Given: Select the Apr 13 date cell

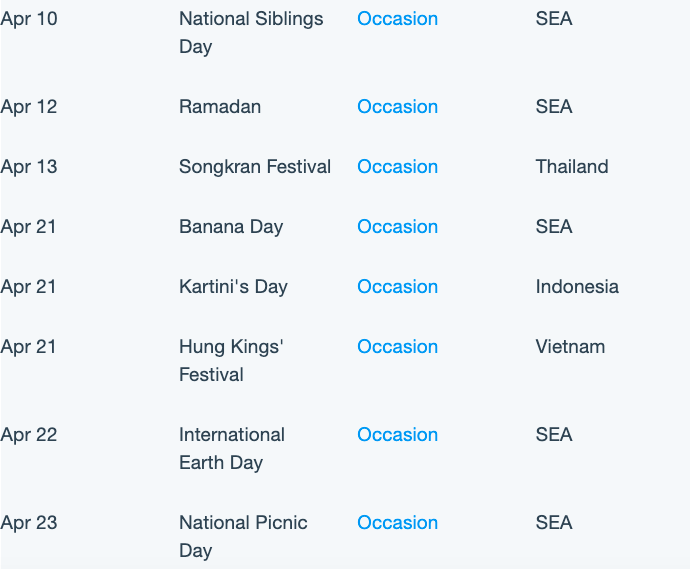Looking at the screenshot, I should point(29,167).
